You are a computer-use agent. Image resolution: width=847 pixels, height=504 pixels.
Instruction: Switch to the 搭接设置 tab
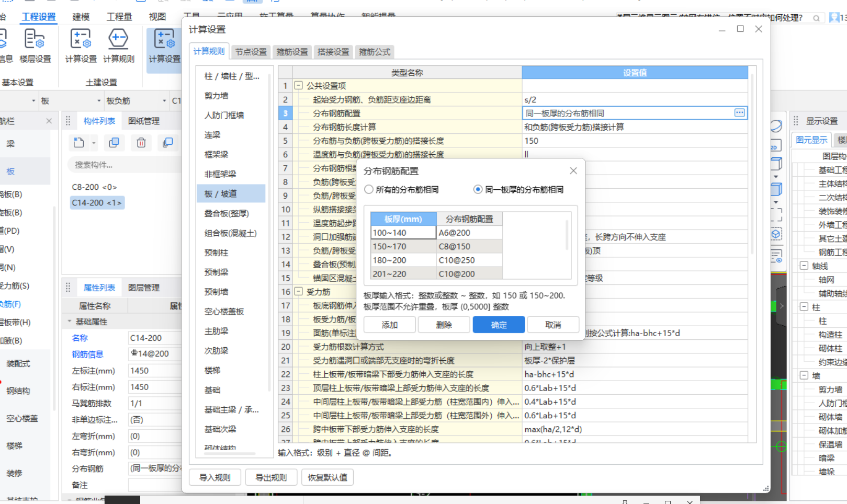coord(333,52)
